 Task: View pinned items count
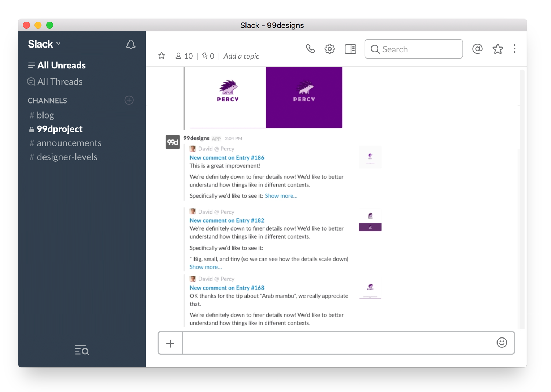click(208, 56)
